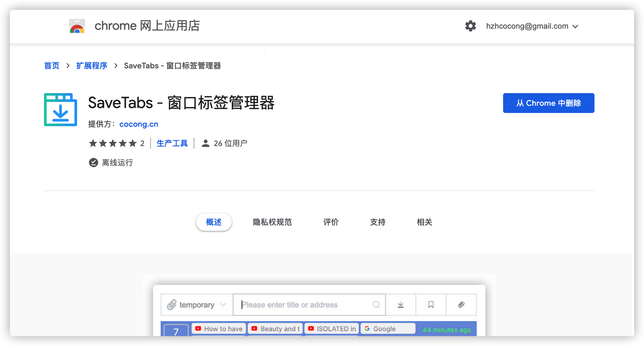Viewport: 644px width, 346px height.
Task: Click the YouTube icon on the How to have chip
Action: coord(198,328)
